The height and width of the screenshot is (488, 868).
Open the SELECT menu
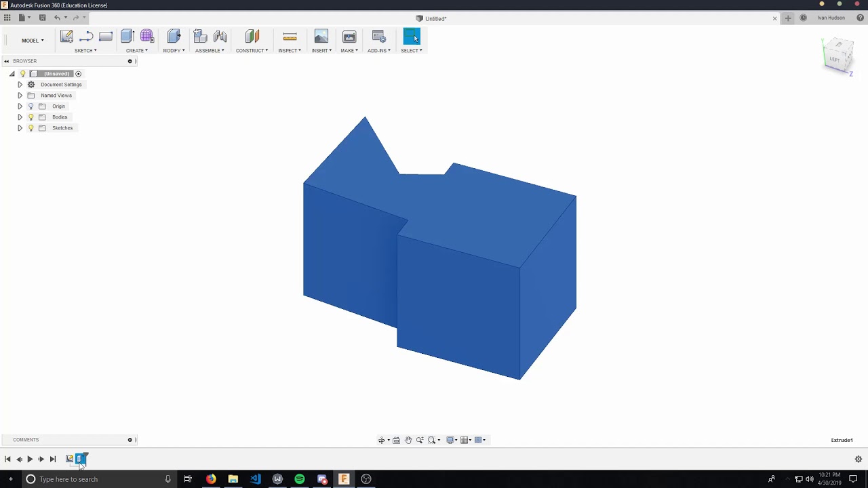point(412,51)
